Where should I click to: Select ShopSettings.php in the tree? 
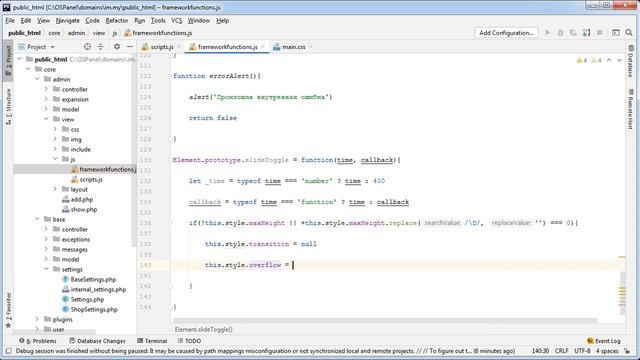pyautogui.click(x=94, y=309)
